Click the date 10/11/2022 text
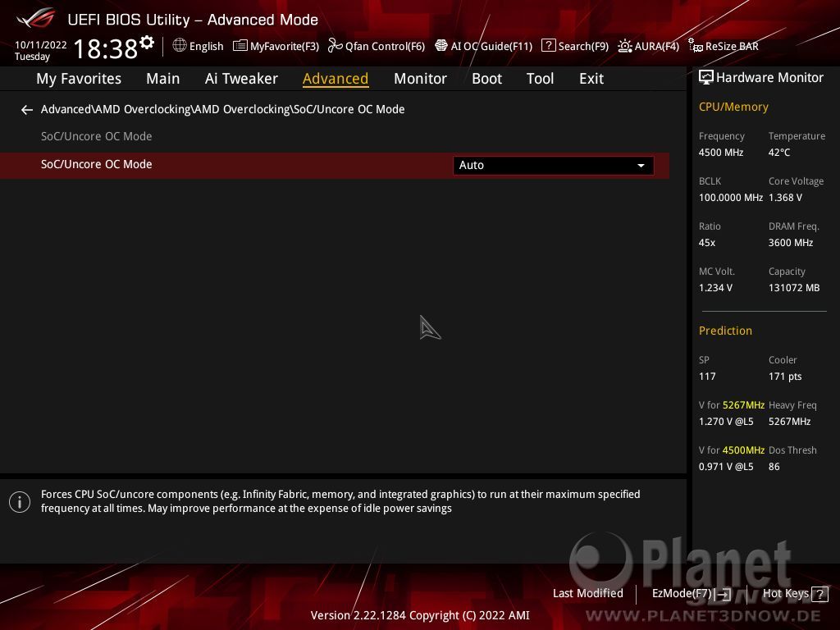 tap(41, 45)
